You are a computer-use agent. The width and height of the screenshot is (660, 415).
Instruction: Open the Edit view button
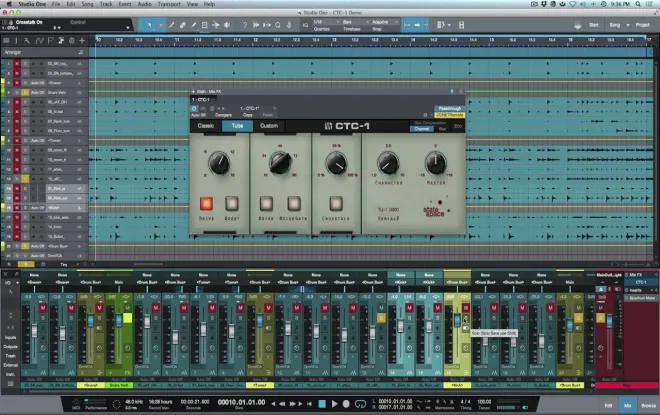(x=608, y=405)
